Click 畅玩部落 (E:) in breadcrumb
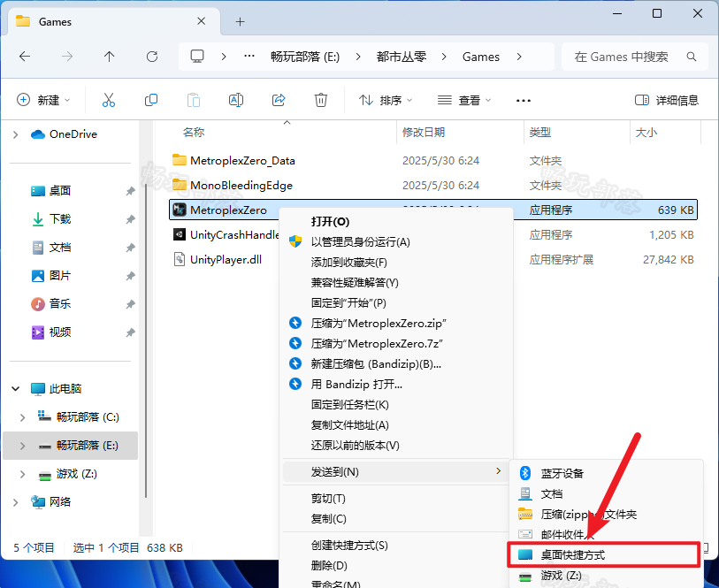The width and height of the screenshot is (719, 588). (305, 57)
